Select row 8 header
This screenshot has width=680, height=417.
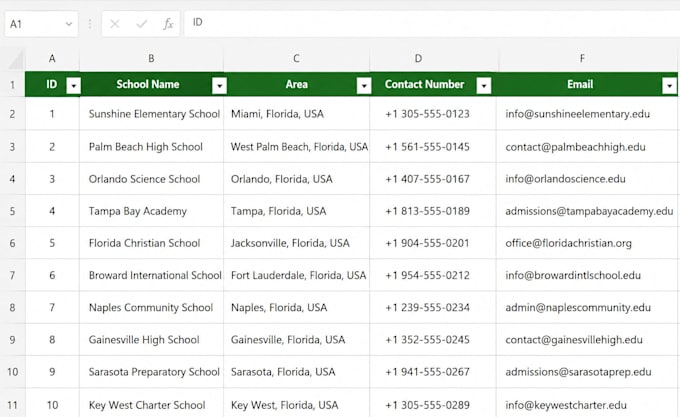coord(12,308)
